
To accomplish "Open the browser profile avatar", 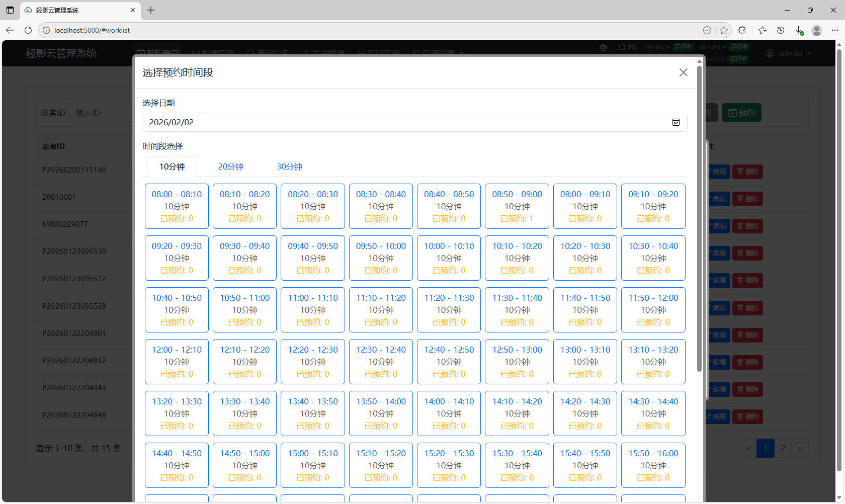I will 817,30.
